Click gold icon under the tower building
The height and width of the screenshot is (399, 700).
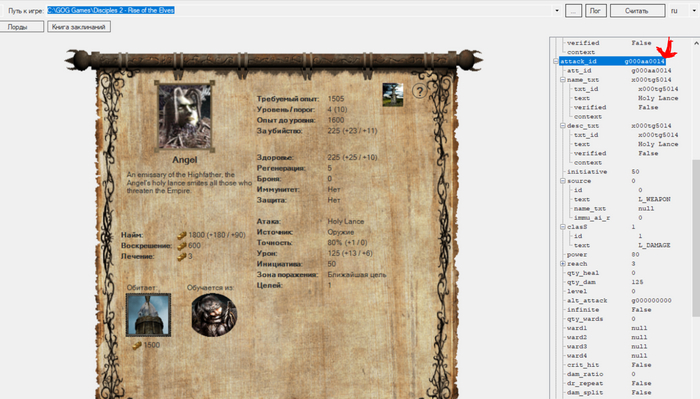pyautogui.click(x=137, y=345)
